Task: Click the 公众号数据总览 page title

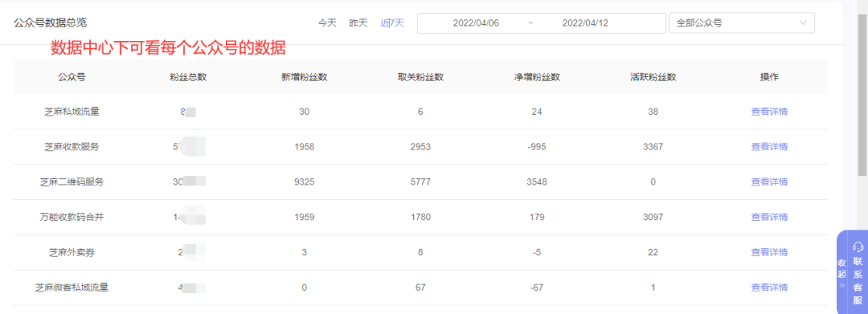Action: [x=51, y=22]
